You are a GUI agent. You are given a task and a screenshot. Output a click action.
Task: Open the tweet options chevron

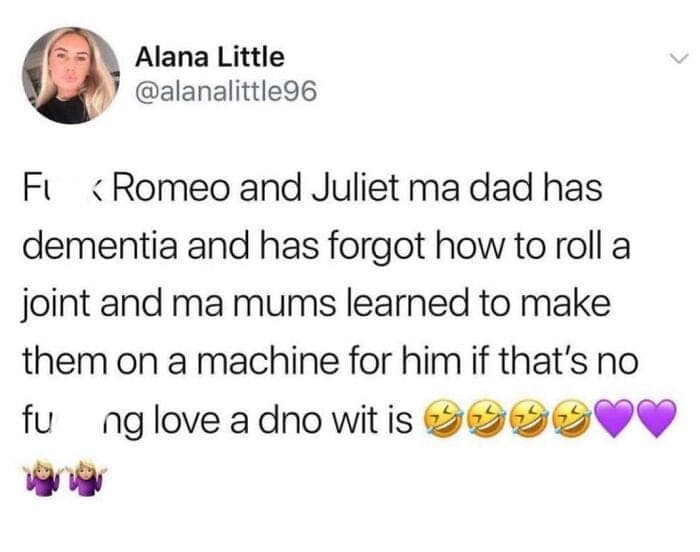[679, 59]
